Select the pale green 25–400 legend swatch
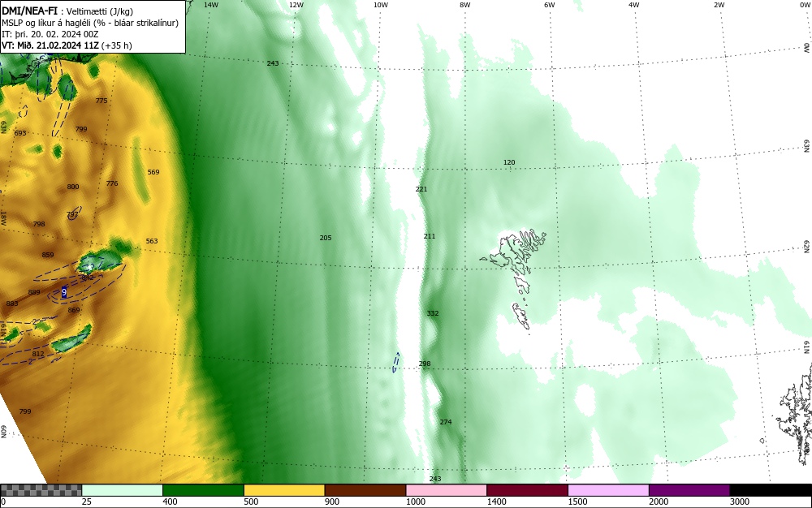Viewport: 812px width, 508px height. (x=123, y=490)
